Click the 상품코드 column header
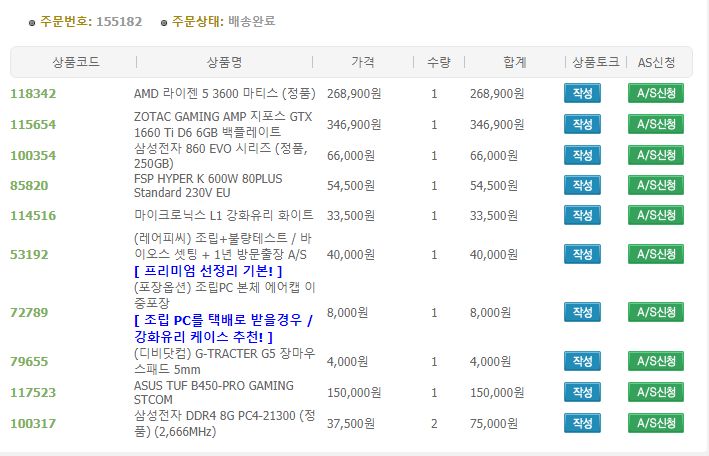 point(76,62)
